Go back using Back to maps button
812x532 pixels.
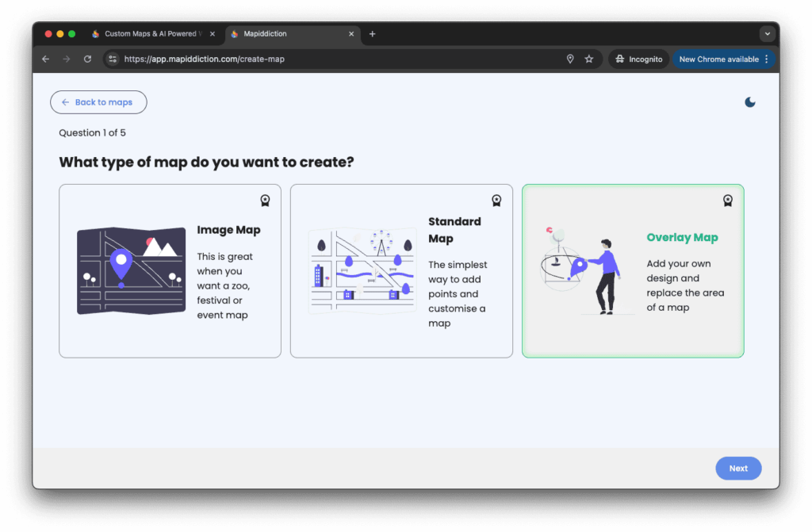pyautogui.click(x=98, y=102)
